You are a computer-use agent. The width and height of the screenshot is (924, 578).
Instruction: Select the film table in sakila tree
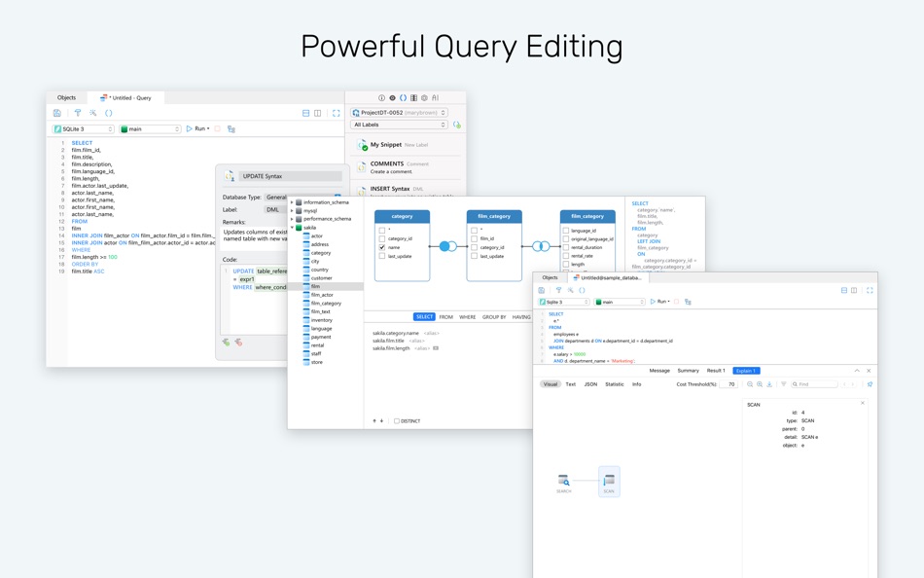coord(326,286)
